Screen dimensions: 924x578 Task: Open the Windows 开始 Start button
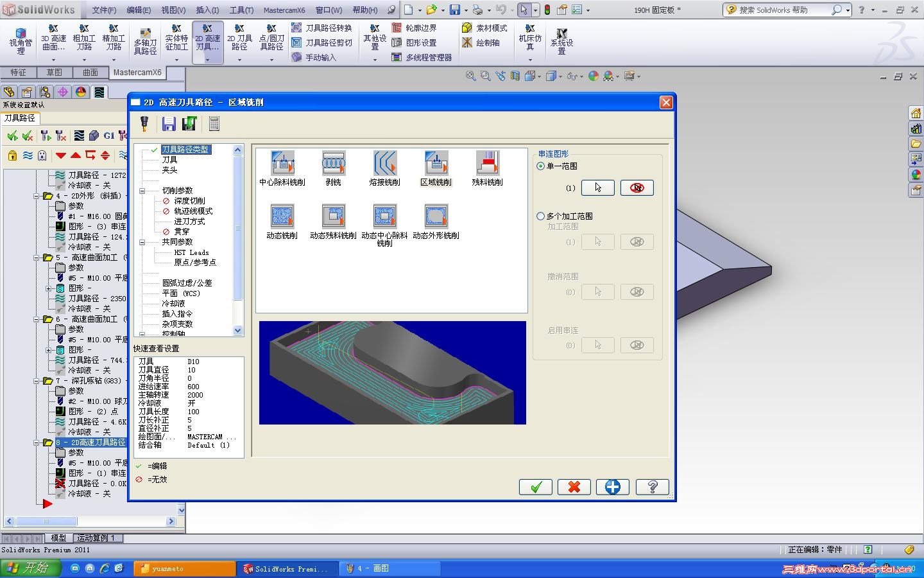(30, 568)
